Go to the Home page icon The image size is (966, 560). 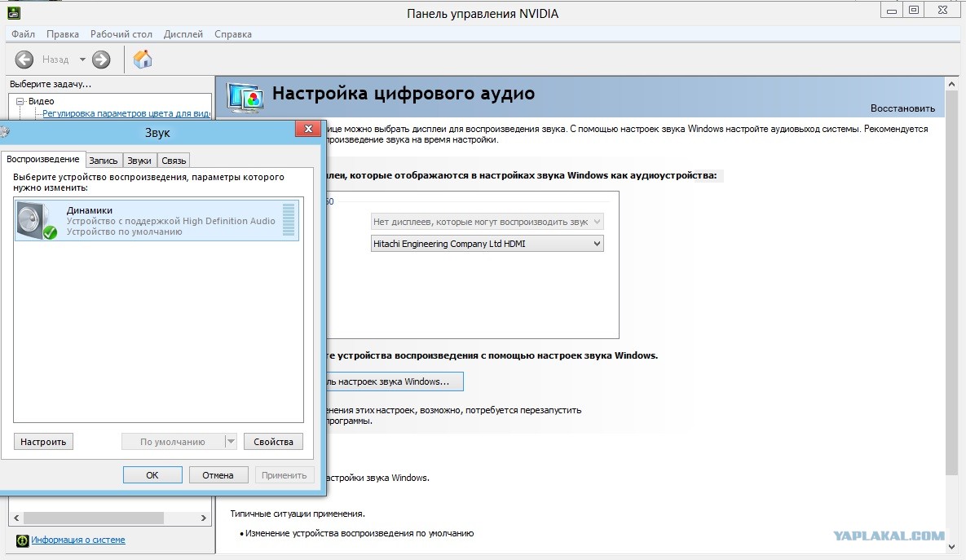(x=143, y=60)
